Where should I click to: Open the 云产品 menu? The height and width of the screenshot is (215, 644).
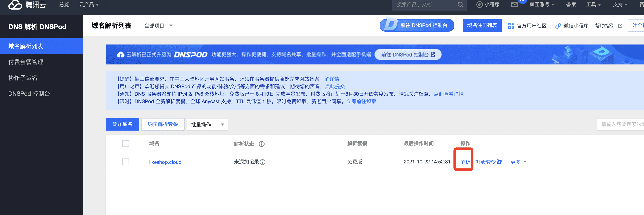(89, 5)
